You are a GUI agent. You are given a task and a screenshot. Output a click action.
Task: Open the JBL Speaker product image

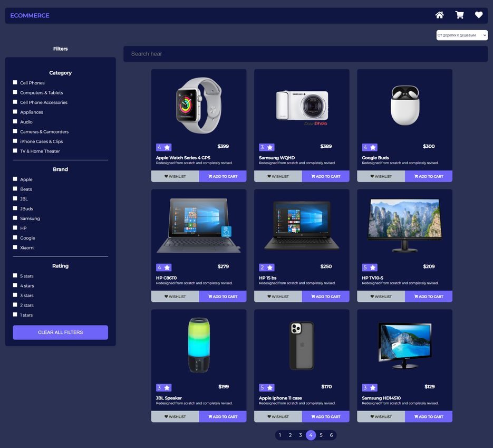point(199,345)
